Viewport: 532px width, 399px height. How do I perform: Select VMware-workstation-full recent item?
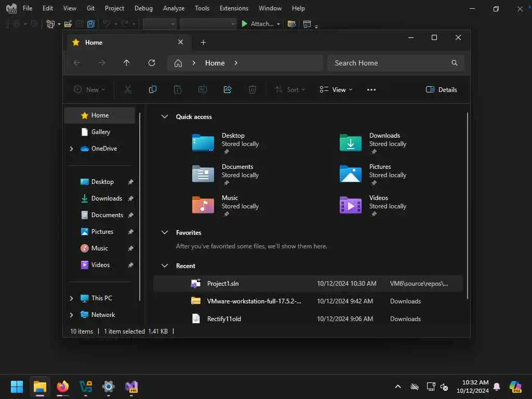(308, 301)
